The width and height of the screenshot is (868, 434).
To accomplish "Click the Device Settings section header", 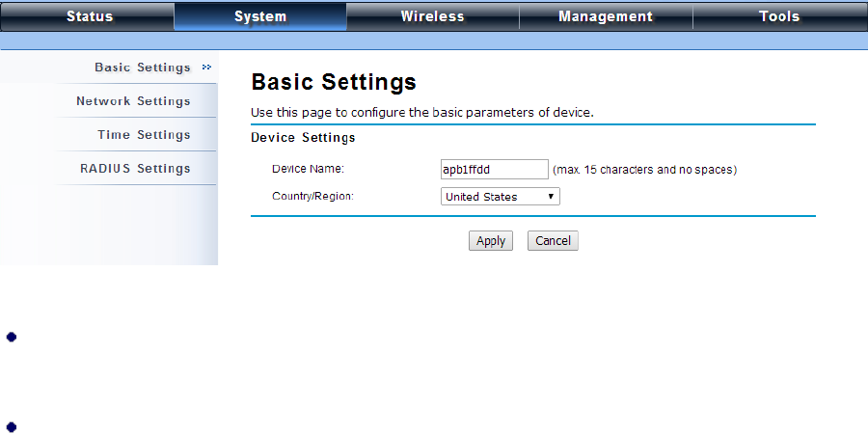I will pyautogui.click(x=303, y=138).
